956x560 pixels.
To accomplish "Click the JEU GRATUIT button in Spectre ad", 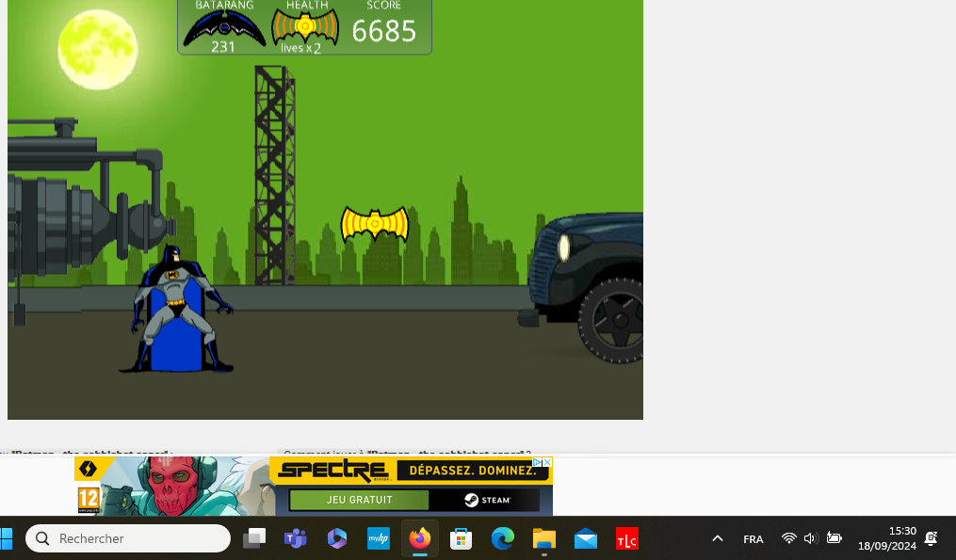I will 359,500.
